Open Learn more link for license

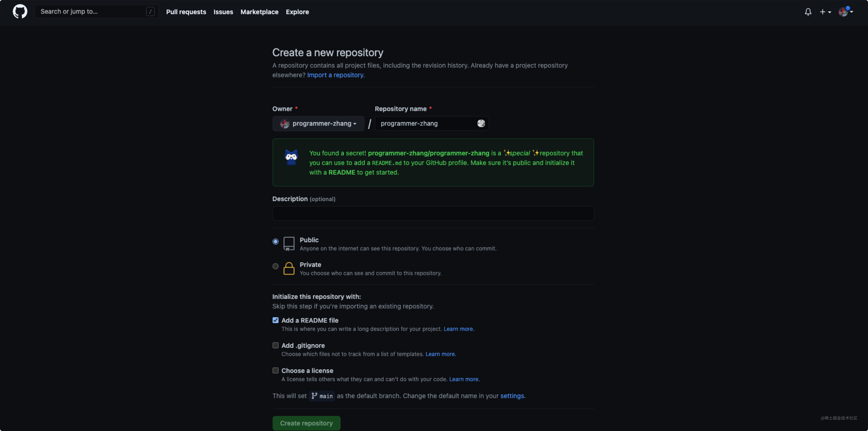point(464,379)
